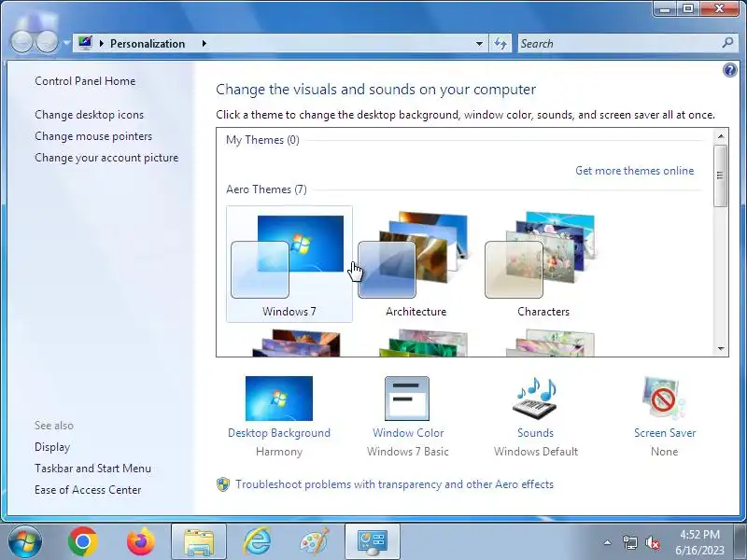
Task: Select the Characters theme
Action: click(x=543, y=264)
